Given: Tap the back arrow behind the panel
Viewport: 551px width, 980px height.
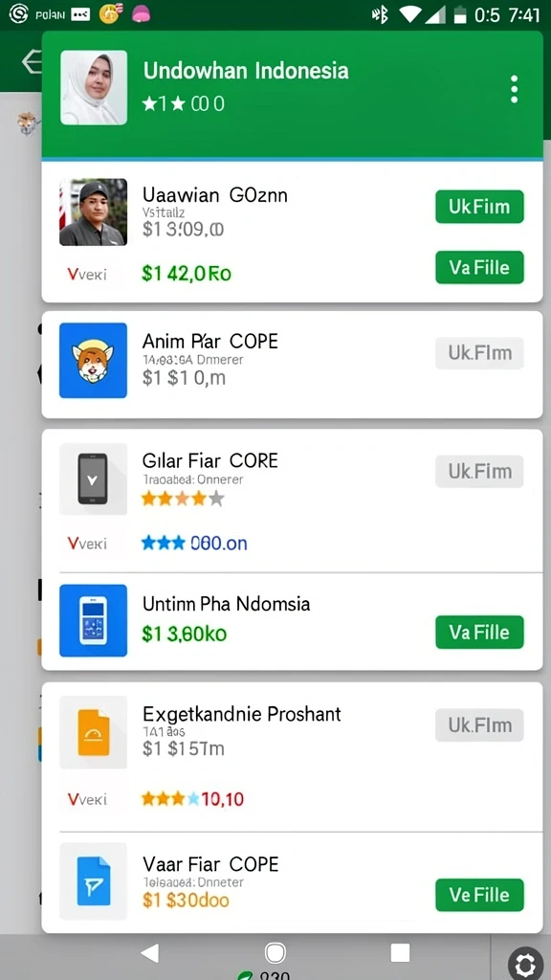Looking at the screenshot, I should tap(32, 62).
